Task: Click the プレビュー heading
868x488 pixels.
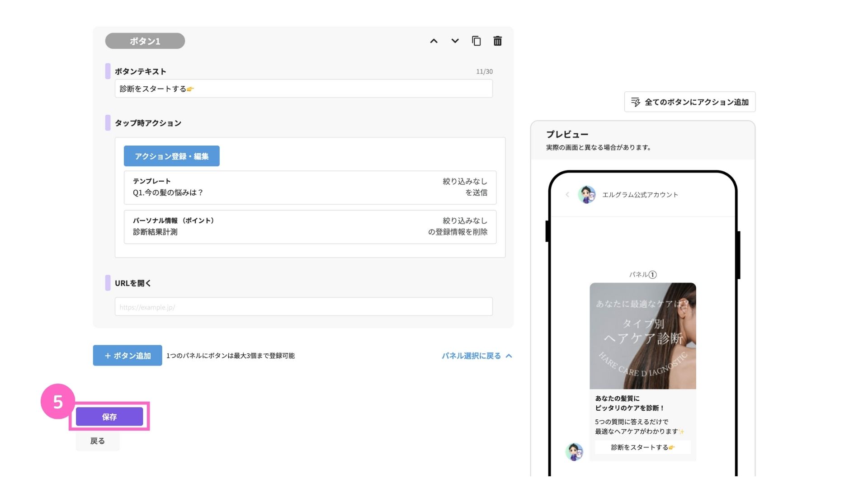Action: (x=567, y=134)
